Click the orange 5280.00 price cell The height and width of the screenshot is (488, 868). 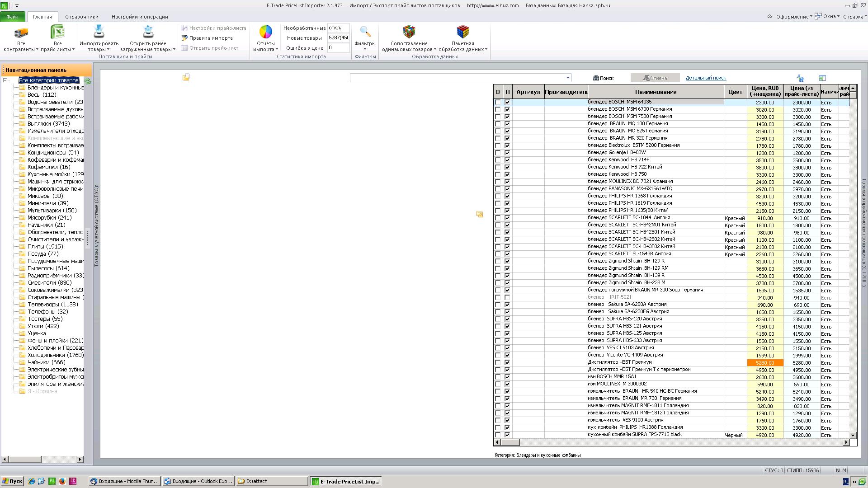click(765, 363)
